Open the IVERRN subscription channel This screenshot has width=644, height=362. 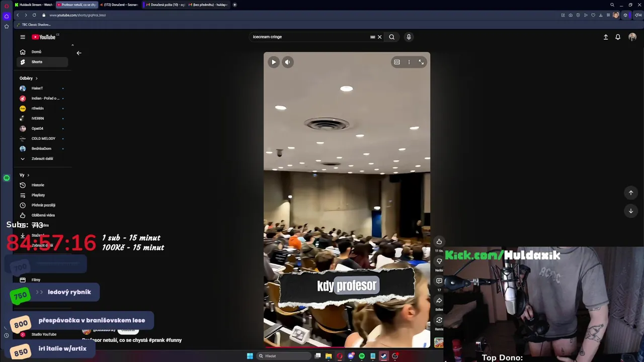[x=42, y=118]
